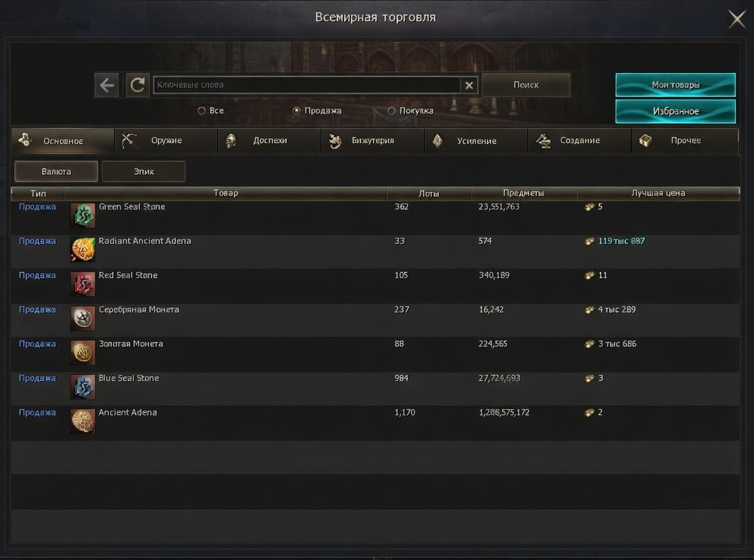Viewport: 754px width, 560px height.
Task: Sort by Лучшая цена column header
Action: (x=658, y=193)
